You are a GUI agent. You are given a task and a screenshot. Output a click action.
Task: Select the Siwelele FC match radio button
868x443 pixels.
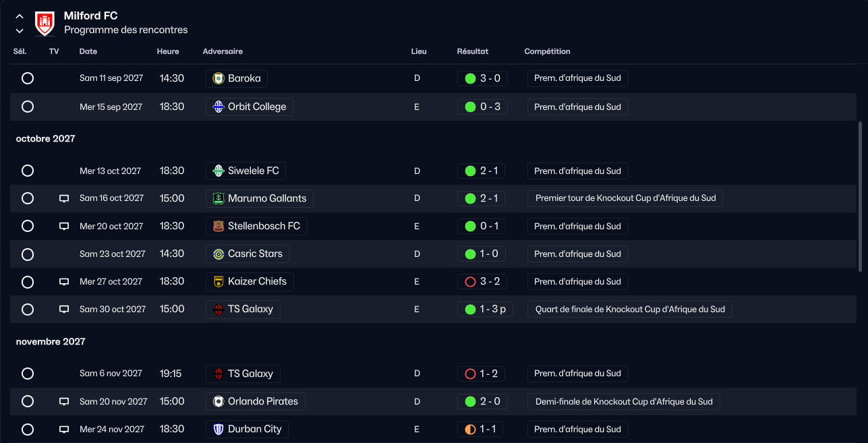pyautogui.click(x=28, y=171)
